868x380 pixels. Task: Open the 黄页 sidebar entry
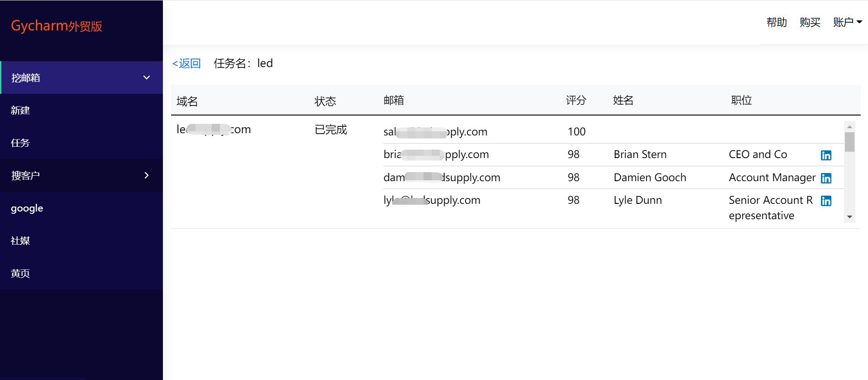pos(81,273)
